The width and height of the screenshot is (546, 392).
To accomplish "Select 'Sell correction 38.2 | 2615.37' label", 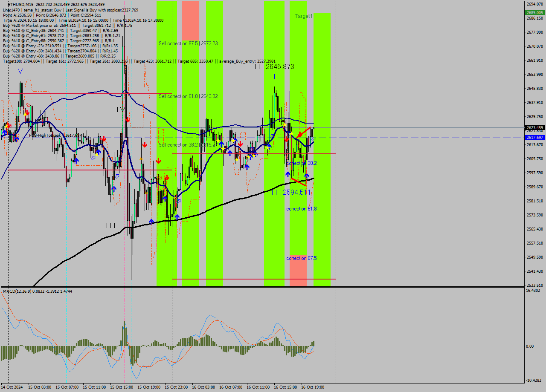I will (188, 145).
